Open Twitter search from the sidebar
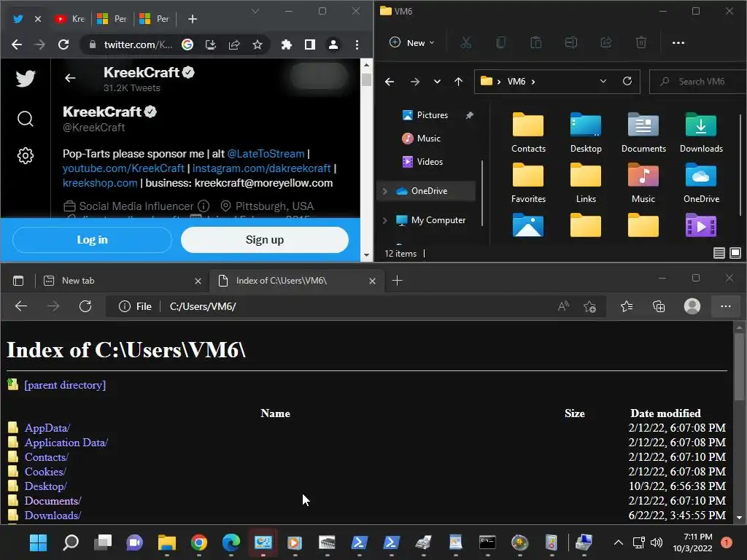This screenshot has height=560, width=747. coord(26,119)
